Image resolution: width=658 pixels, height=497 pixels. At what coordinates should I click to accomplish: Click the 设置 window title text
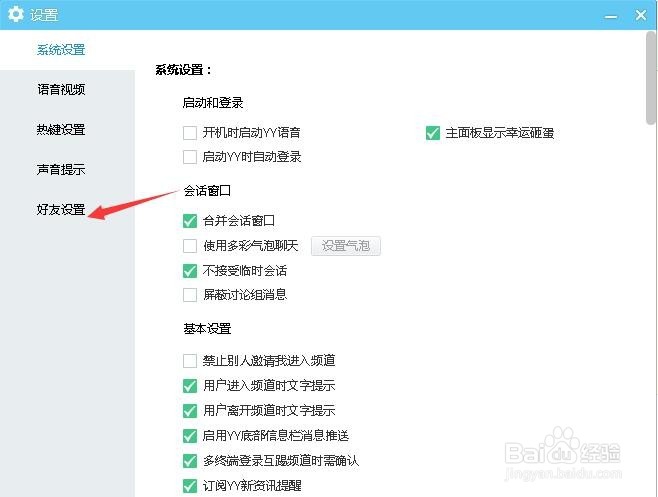coord(44,15)
